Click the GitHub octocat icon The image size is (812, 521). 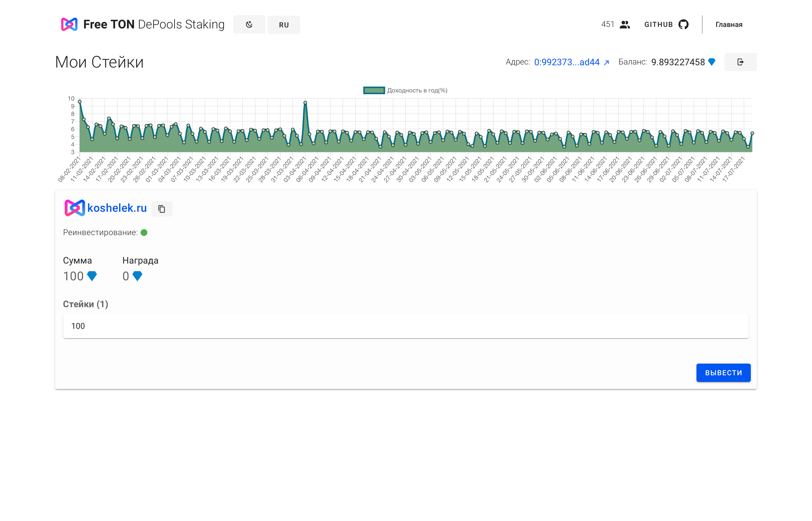(x=683, y=24)
